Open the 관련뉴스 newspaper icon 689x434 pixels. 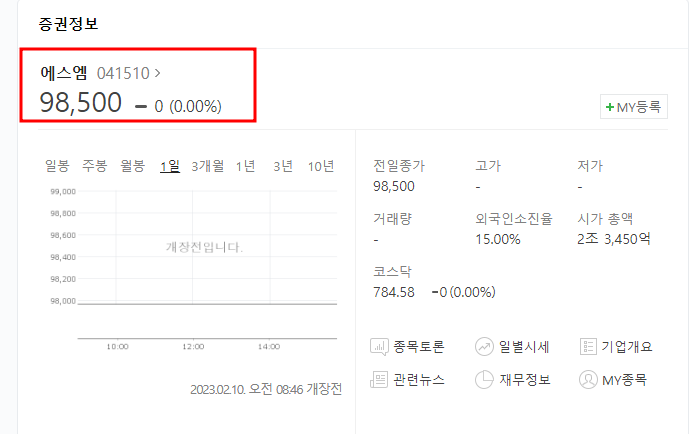(x=379, y=380)
